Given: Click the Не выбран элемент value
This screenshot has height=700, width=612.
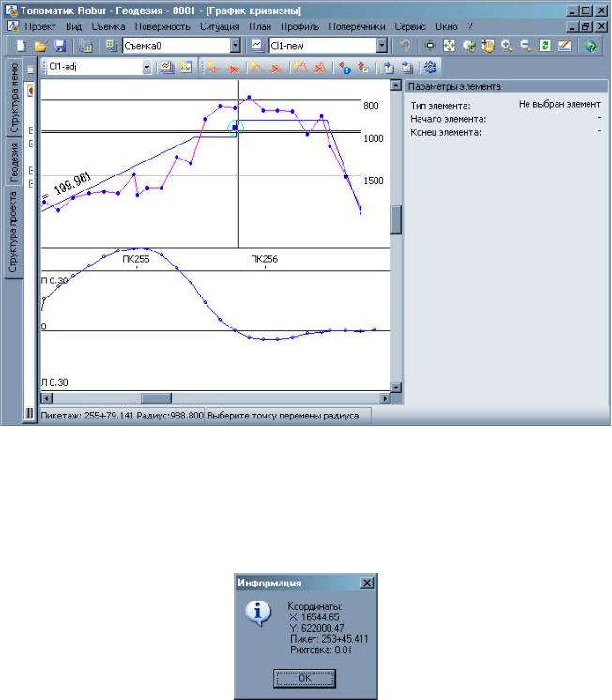Looking at the screenshot, I should [x=559, y=104].
